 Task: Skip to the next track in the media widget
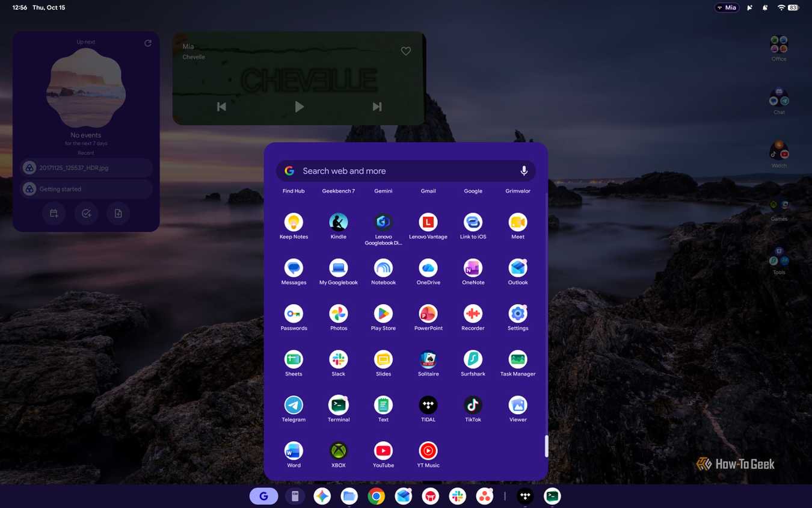point(377,107)
